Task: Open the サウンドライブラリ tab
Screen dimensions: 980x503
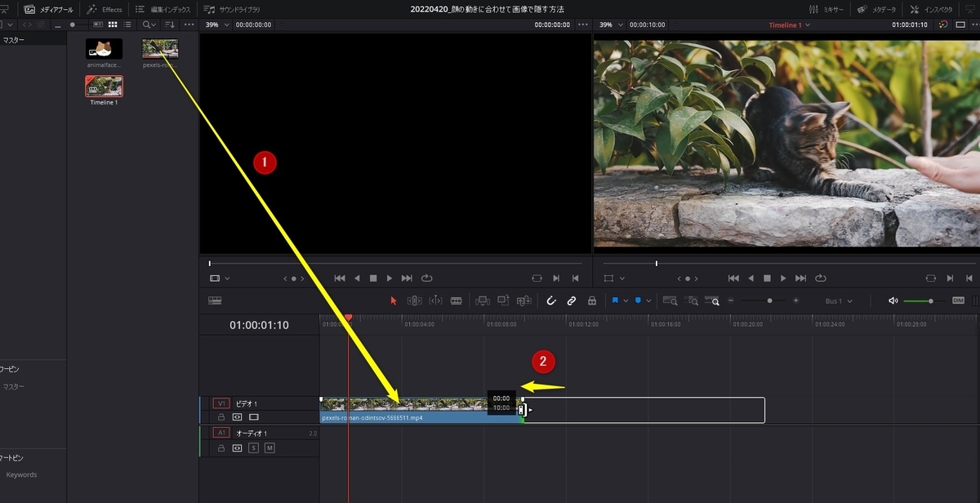Action: pyautogui.click(x=232, y=9)
